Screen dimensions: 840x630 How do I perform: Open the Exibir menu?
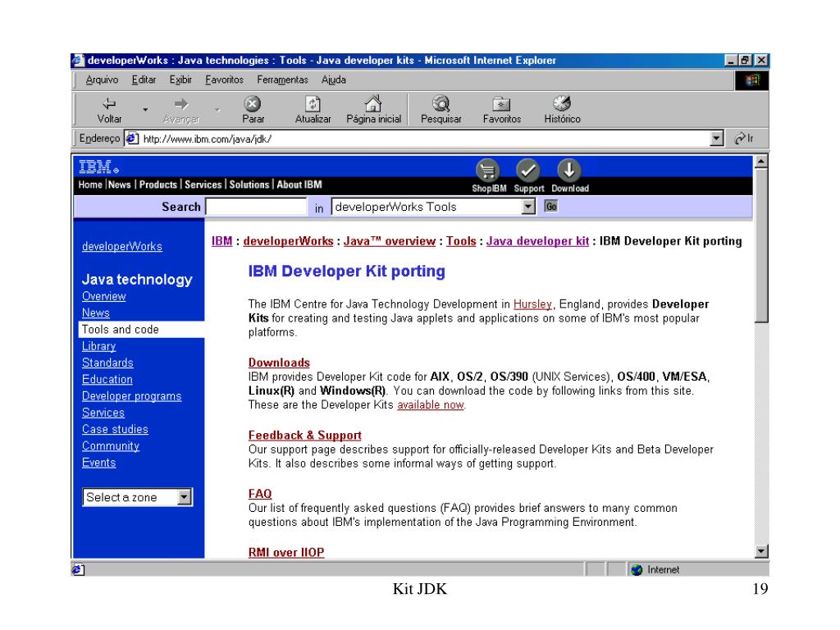click(180, 80)
